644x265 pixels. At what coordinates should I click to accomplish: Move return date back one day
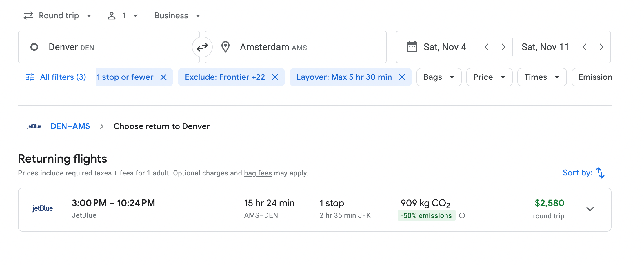[585, 47]
